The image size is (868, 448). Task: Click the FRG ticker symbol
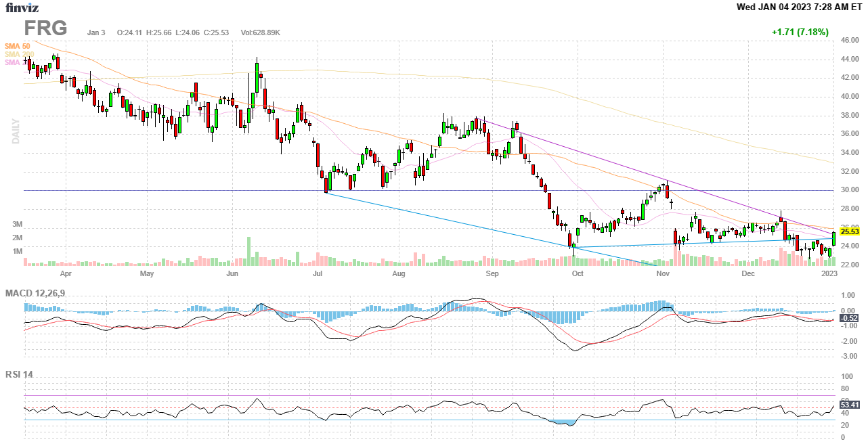[x=45, y=28]
